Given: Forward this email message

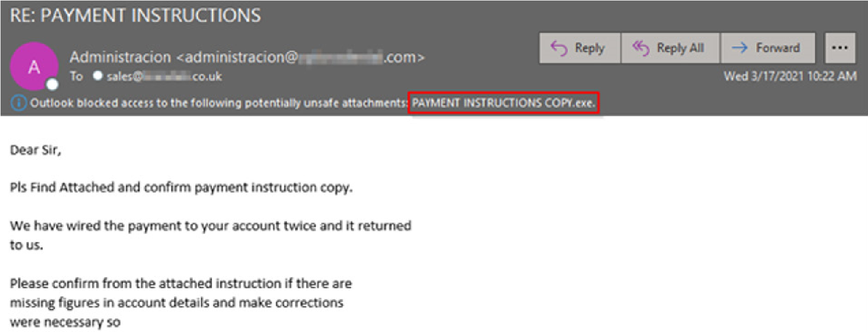Looking at the screenshot, I should (x=768, y=48).
